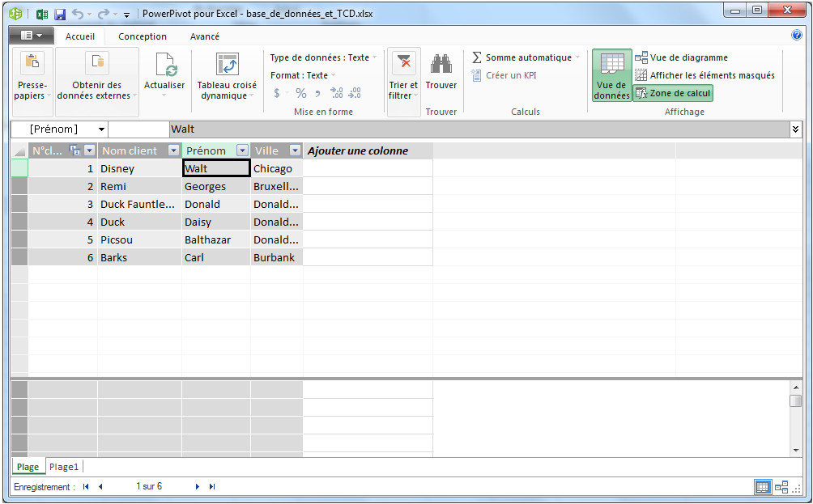Switch to Vue de diagramme
813x504 pixels.
pyautogui.click(x=681, y=57)
